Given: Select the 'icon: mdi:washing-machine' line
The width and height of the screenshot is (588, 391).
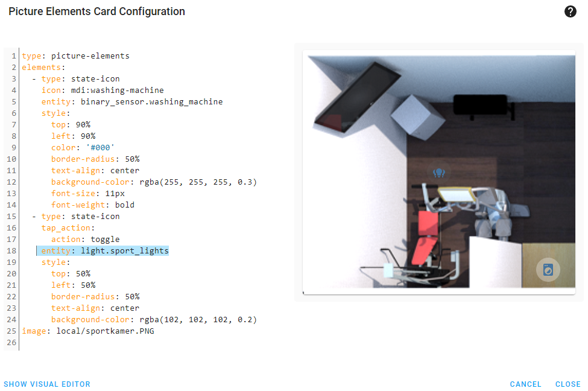Looking at the screenshot, I should click(103, 91).
